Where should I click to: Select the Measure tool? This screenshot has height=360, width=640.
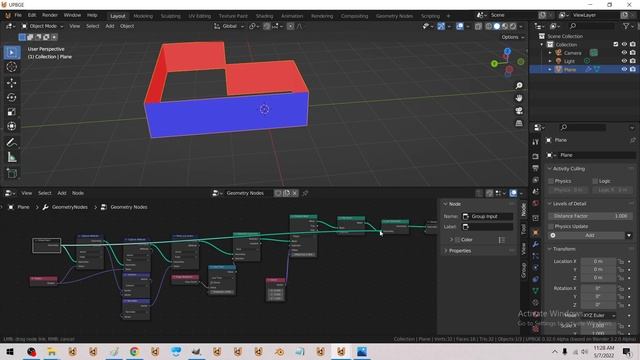coord(11,158)
